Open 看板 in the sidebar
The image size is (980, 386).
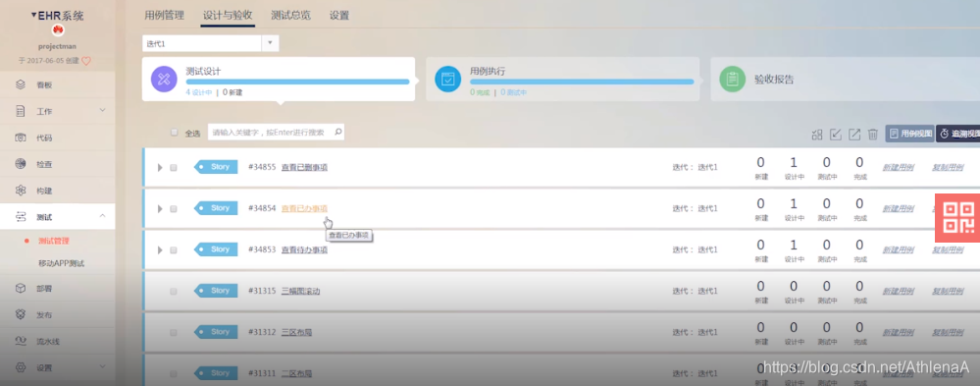pyautogui.click(x=44, y=85)
